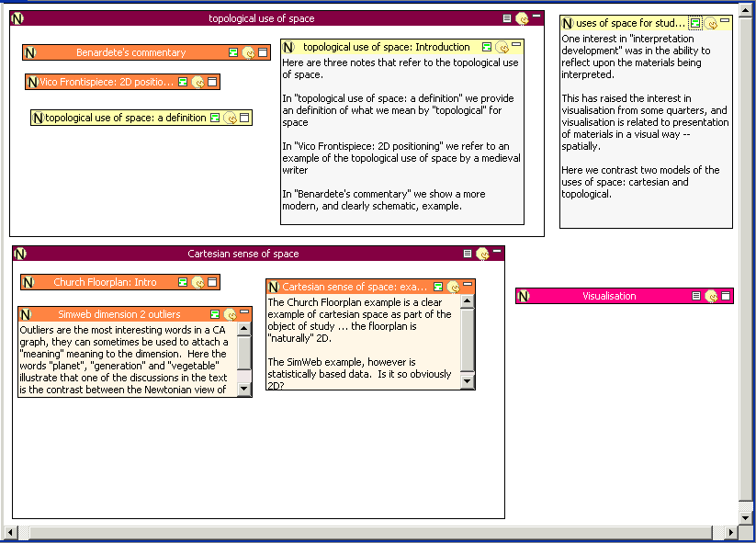
Task: Click the main window's vertical scroll down arrow
Action: [x=745, y=518]
